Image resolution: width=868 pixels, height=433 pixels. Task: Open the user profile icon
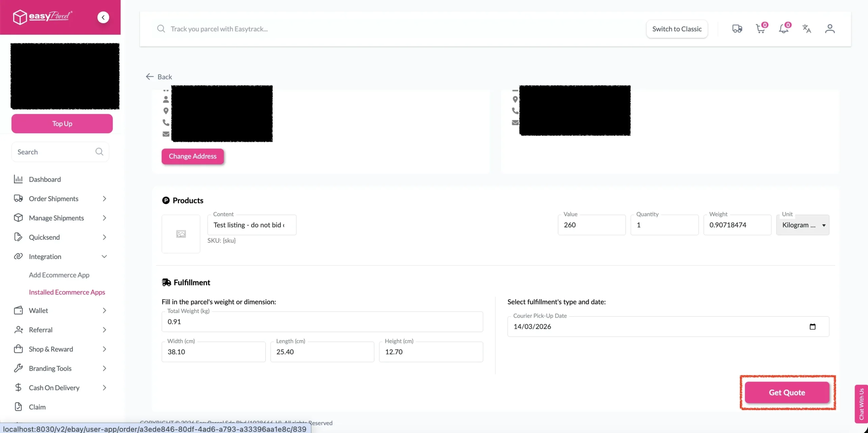coord(830,29)
